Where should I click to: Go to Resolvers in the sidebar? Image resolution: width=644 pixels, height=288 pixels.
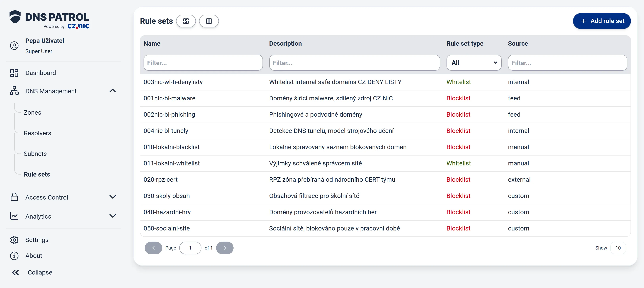pyautogui.click(x=37, y=133)
